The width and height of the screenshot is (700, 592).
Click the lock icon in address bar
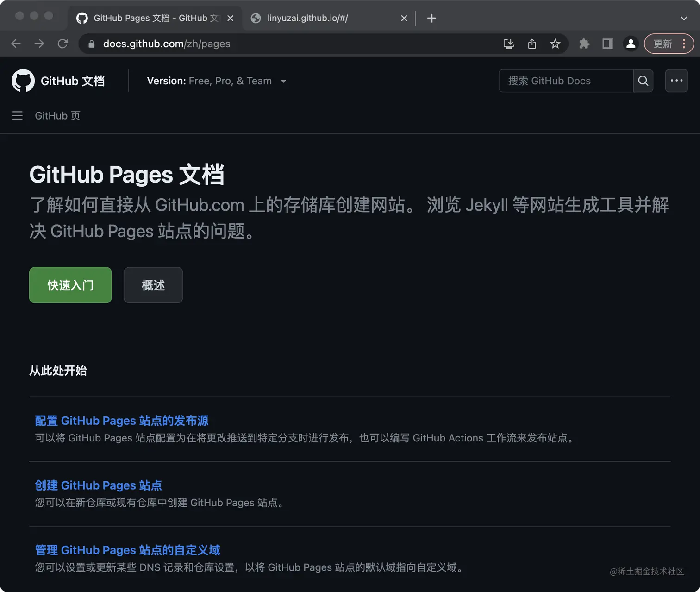(x=91, y=44)
